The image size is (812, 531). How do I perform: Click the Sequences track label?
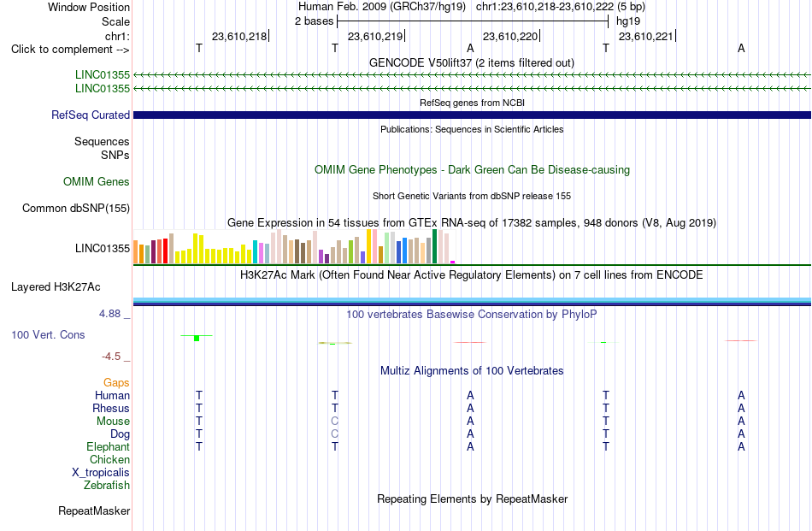tap(102, 141)
